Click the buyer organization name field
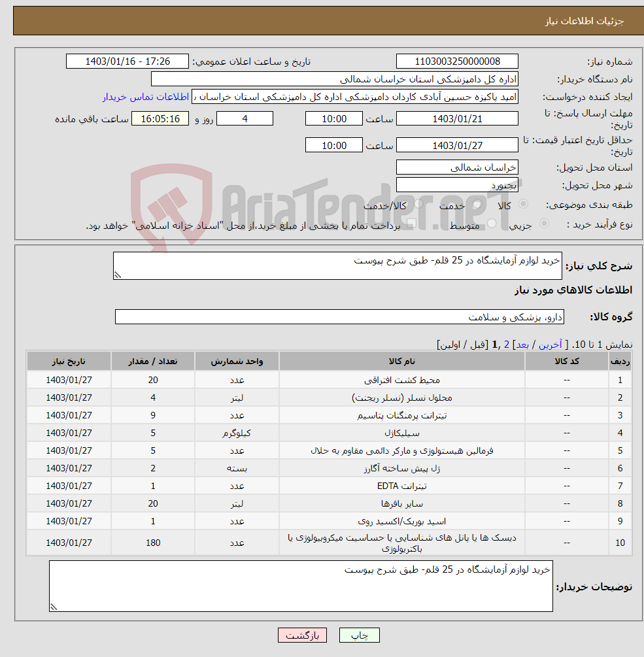The height and width of the screenshot is (657, 644). coord(334,79)
